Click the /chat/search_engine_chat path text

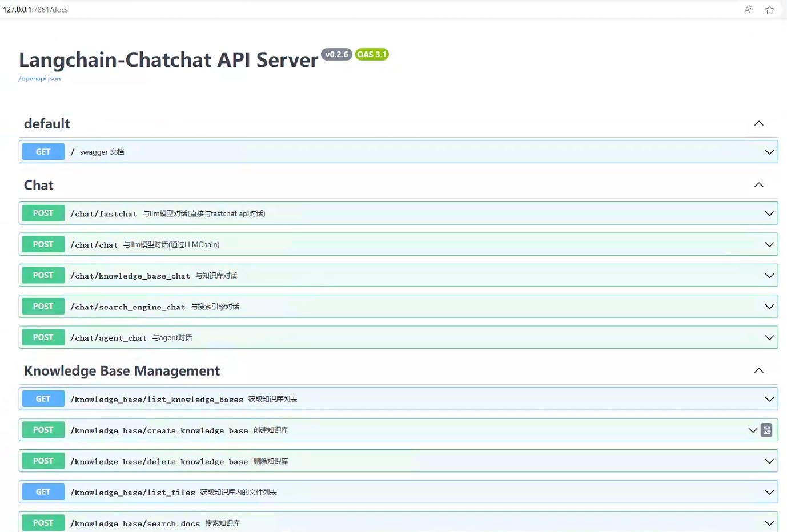coord(128,307)
